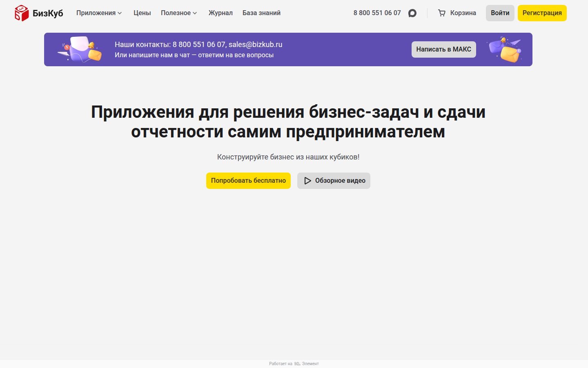Expand the Полезное dropdown menu
The image size is (588, 368).
point(179,13)
